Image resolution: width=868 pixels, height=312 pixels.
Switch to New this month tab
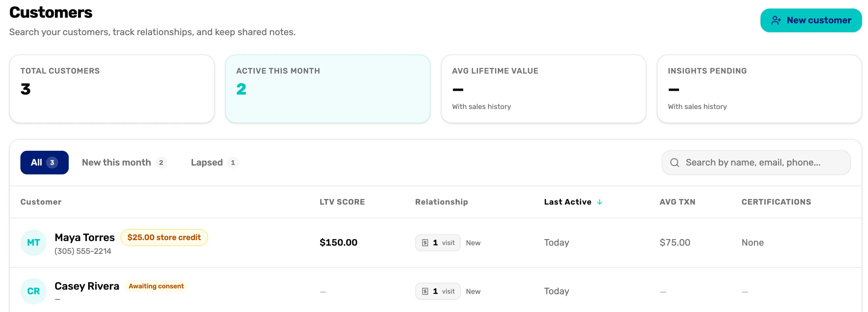tap(124, 163)
